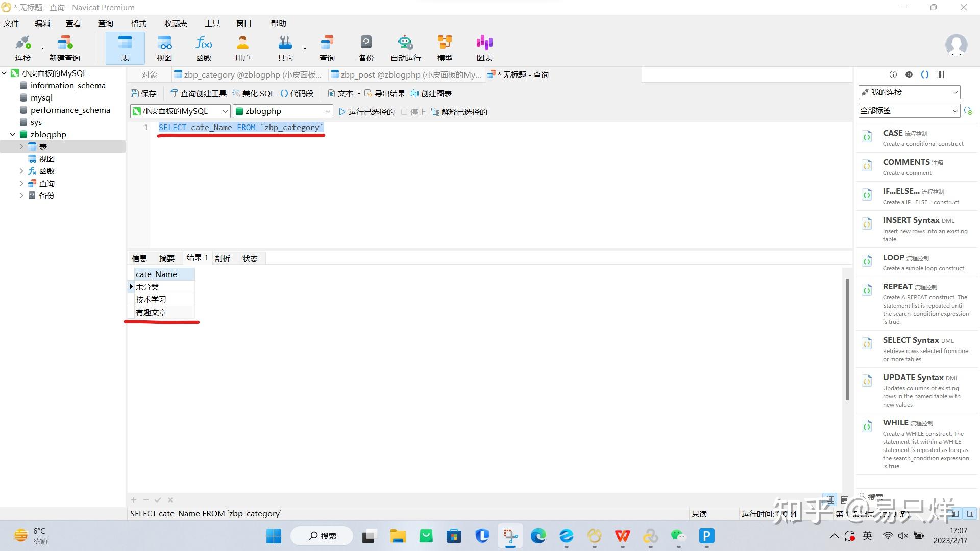Select the Table toolbar icon
This screenshot has height=551, width=980.
pos(125,48)
